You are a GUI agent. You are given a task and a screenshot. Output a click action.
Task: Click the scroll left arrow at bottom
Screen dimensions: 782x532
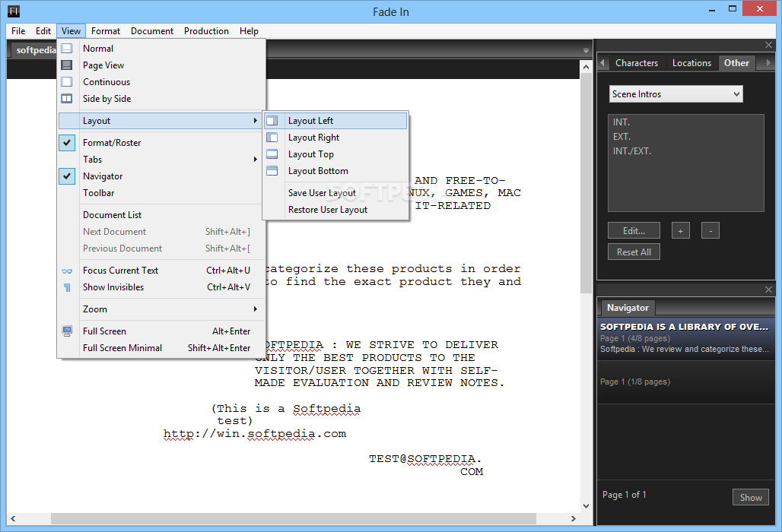13,518
